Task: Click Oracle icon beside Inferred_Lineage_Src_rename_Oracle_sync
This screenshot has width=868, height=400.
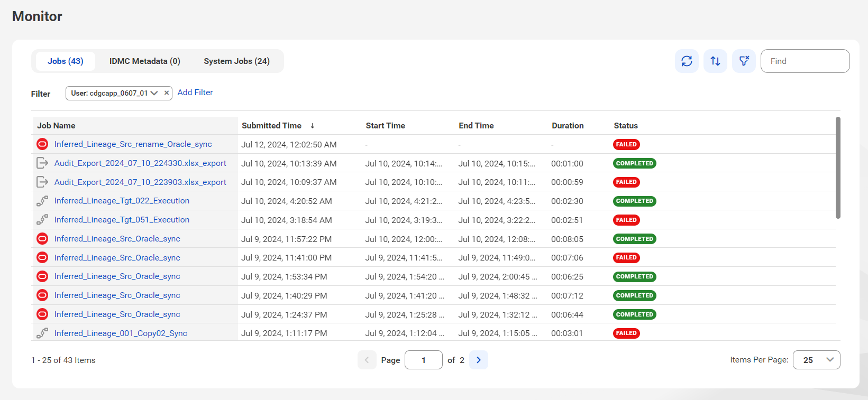Action: (x=42, y=144)
